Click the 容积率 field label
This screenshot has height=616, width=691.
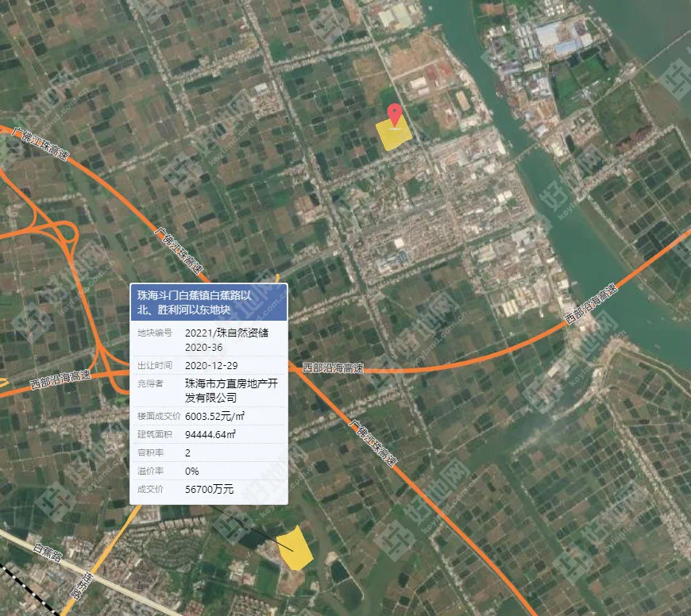[x=150, y=452]
